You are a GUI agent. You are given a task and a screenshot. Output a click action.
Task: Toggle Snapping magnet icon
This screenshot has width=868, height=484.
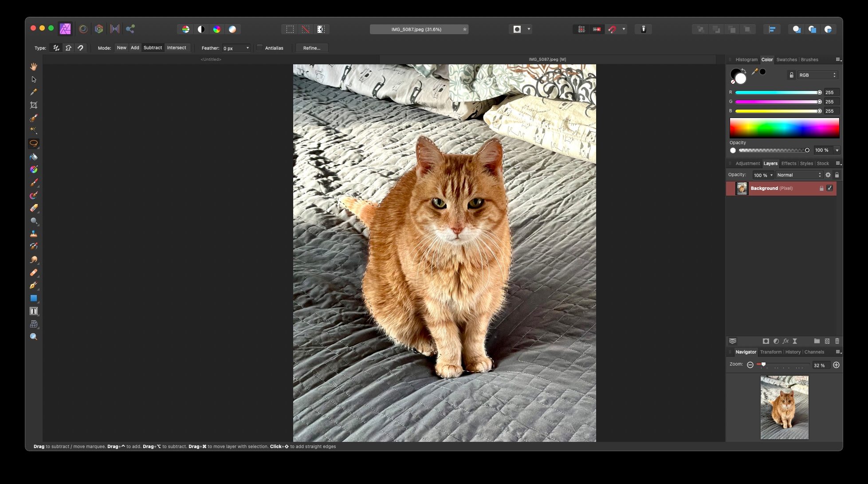coord(613,29)
